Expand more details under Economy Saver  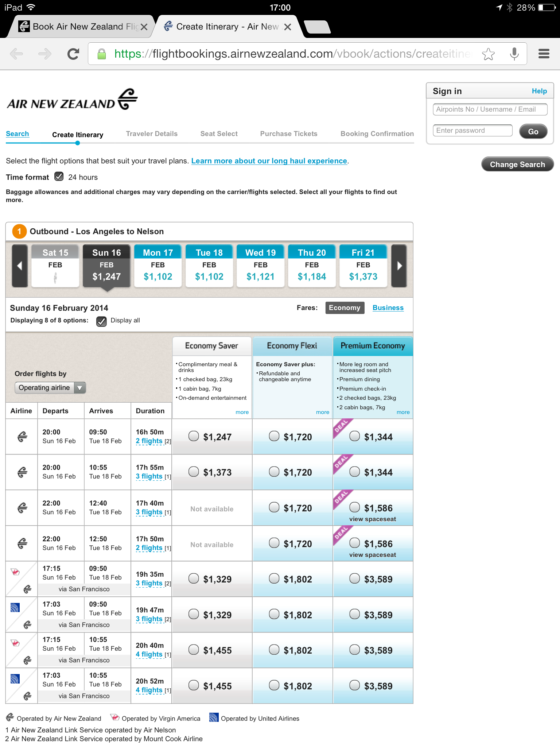[x=242, y=412]
